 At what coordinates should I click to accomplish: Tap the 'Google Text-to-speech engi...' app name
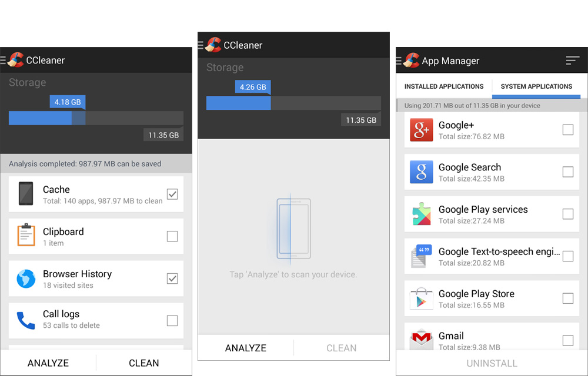[499, 251]
